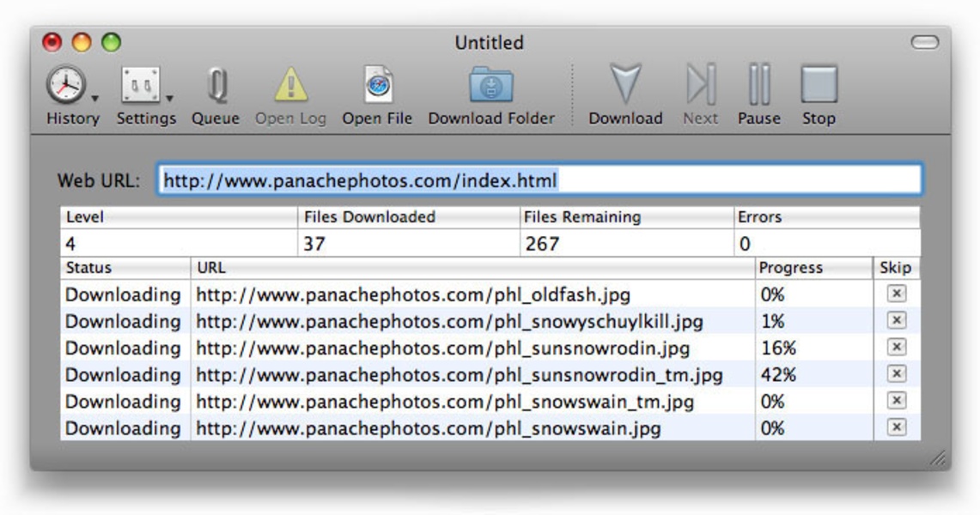Start the Download with the arrow icon
980x515 pixels.
coord(625,83)
